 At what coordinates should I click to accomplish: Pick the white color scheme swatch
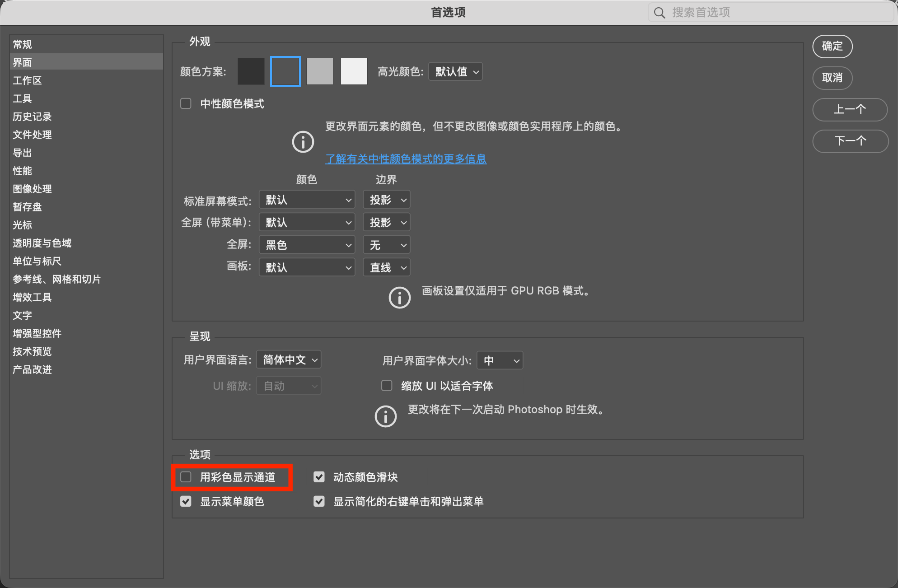click(354, 71)
